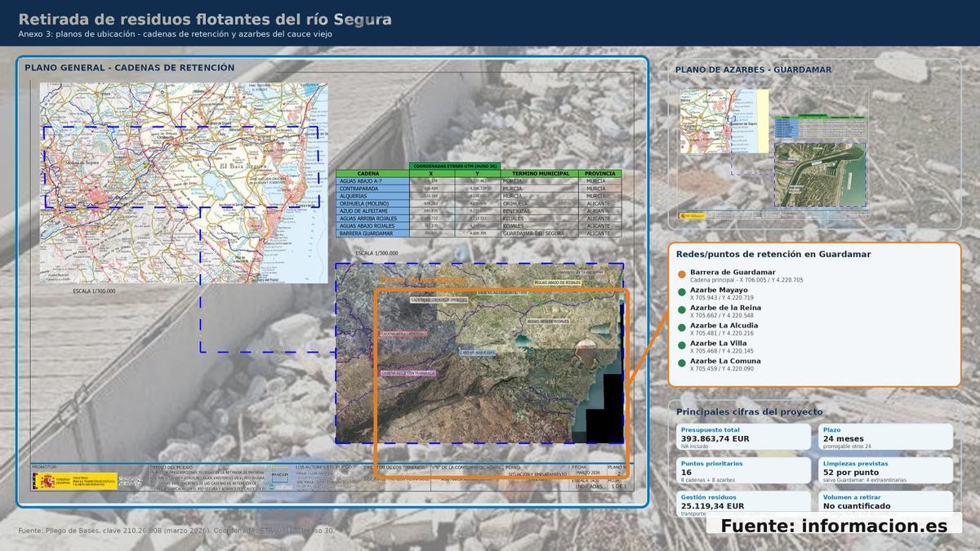The width and height of the screenshot is (980, 551).
Task: Click the 'Plazo' 24 meses card
Action: click(x=885, y=438)
